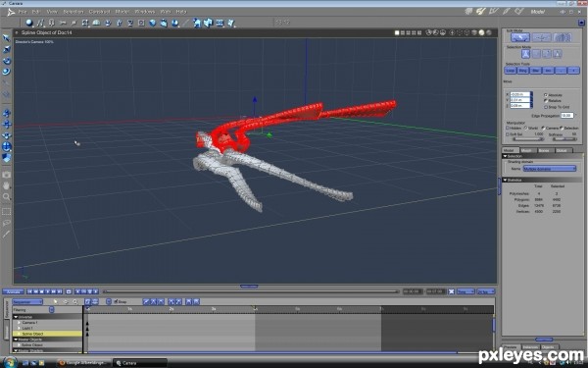The height and width of the screenshot is (368, 588).
Task: Toggle the Hidden manipulator checkbox
Action: coord(508,128)
